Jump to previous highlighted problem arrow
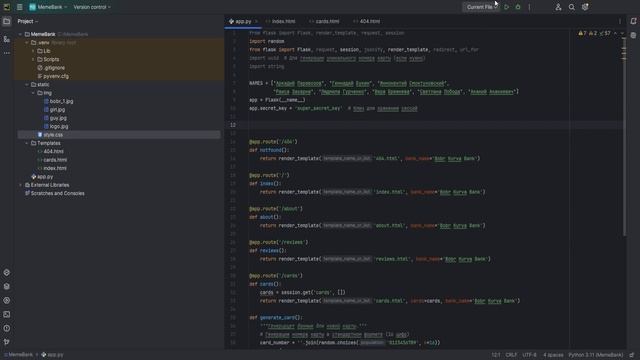The width and height of the screenshot is (640, 360). [x=616, y=33]
